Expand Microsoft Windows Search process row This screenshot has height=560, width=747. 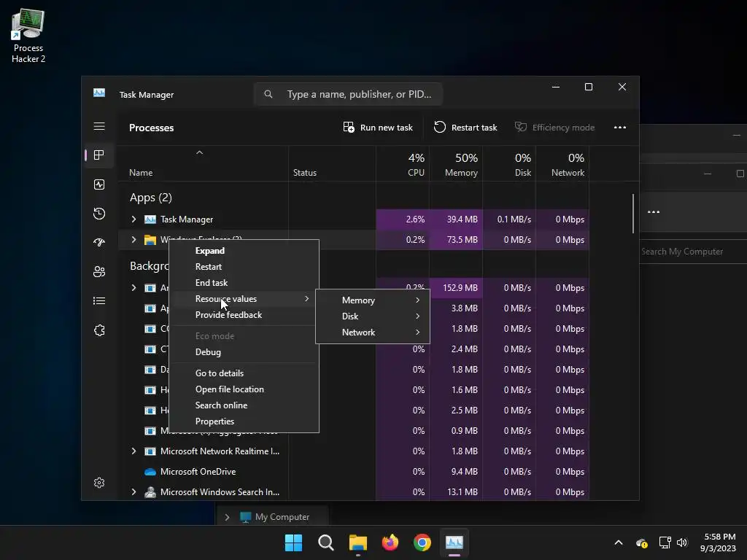134,492
